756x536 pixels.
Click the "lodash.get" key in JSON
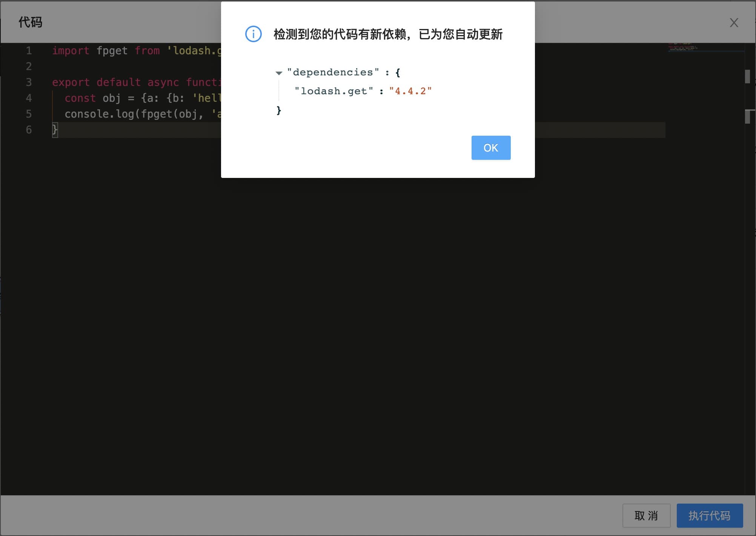(x=333, y=91)
